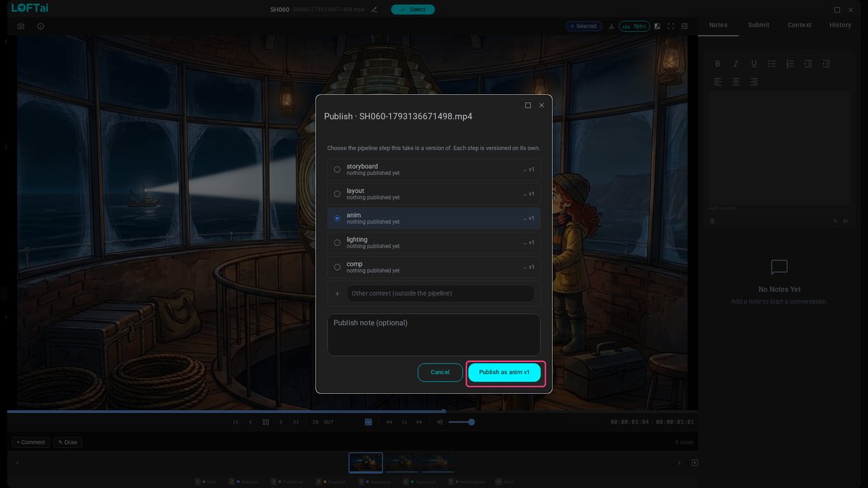Pause playback with the pause button

(266, 422)
